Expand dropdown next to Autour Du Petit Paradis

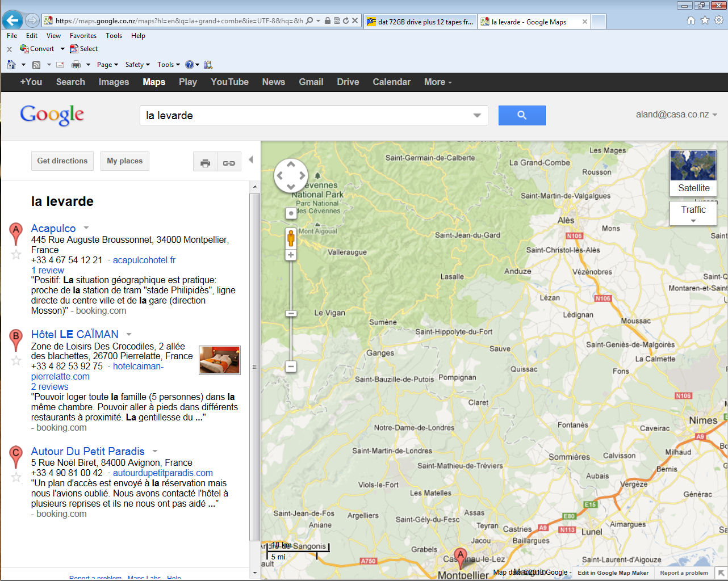click(x=155, y=451)
